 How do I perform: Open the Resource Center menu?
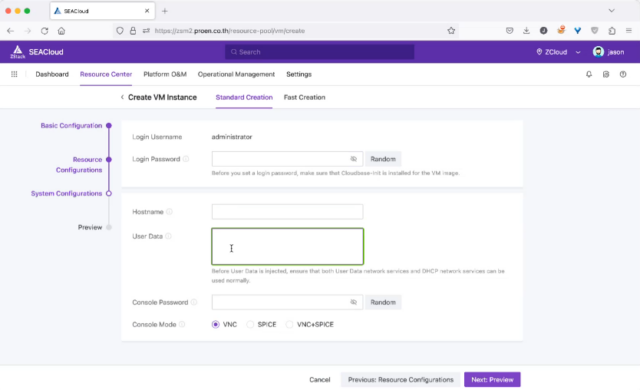coord(106,74)
